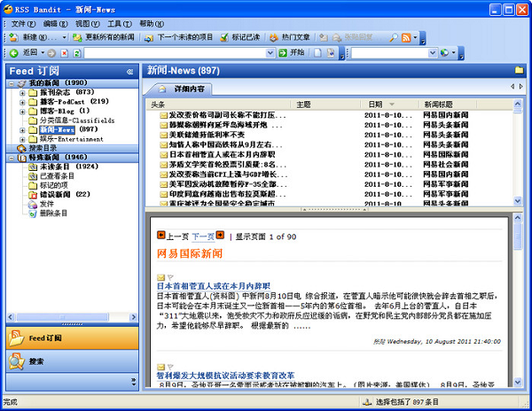
Task: Click envelope icon of 茅盾文学奖 headline
Action: (x=163, y=165)
